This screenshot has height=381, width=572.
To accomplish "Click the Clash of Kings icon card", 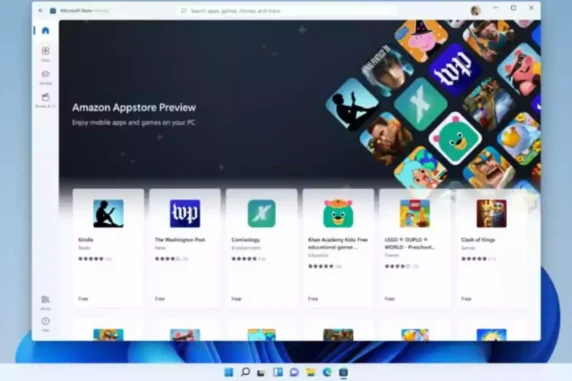I will [491, 213].
